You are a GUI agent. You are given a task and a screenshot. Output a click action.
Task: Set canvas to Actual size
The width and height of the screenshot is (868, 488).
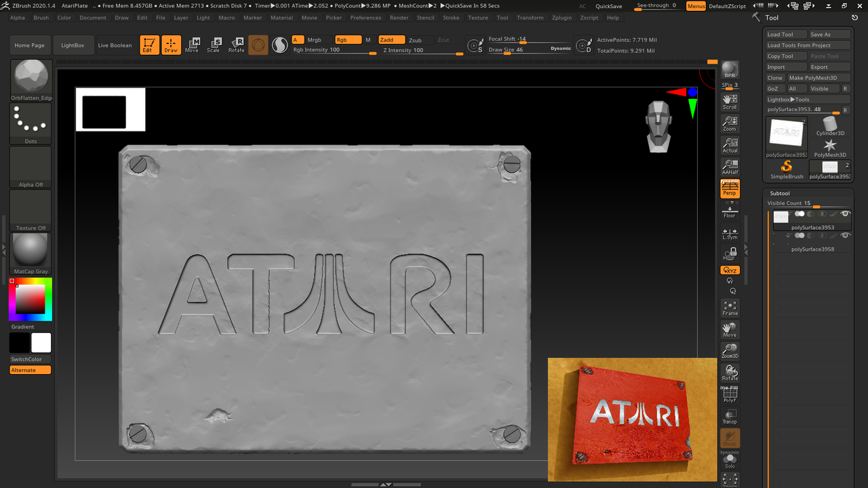730,145
